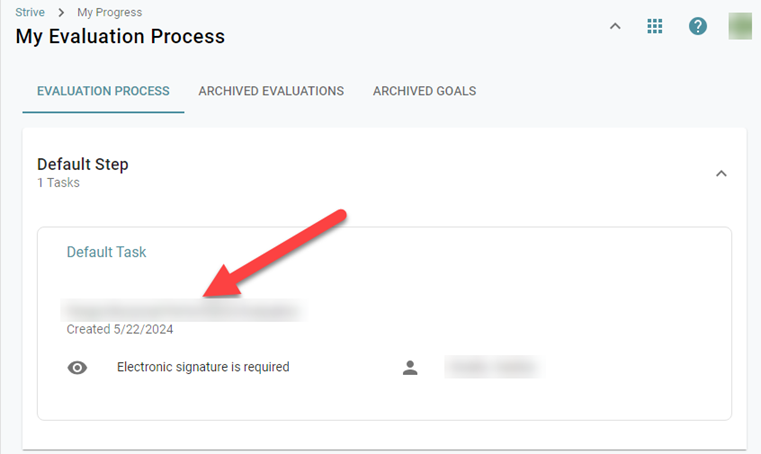
Task: Collapse the Default Step section
Action: click(x=721, y=173)
